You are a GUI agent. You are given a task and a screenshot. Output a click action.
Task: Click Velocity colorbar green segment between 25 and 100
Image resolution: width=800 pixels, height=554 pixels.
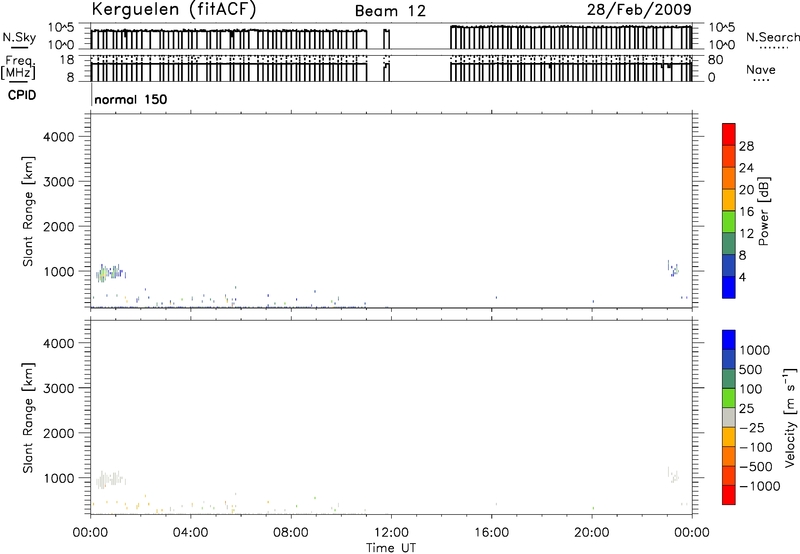pyautogui.click(x=729, y=398)
